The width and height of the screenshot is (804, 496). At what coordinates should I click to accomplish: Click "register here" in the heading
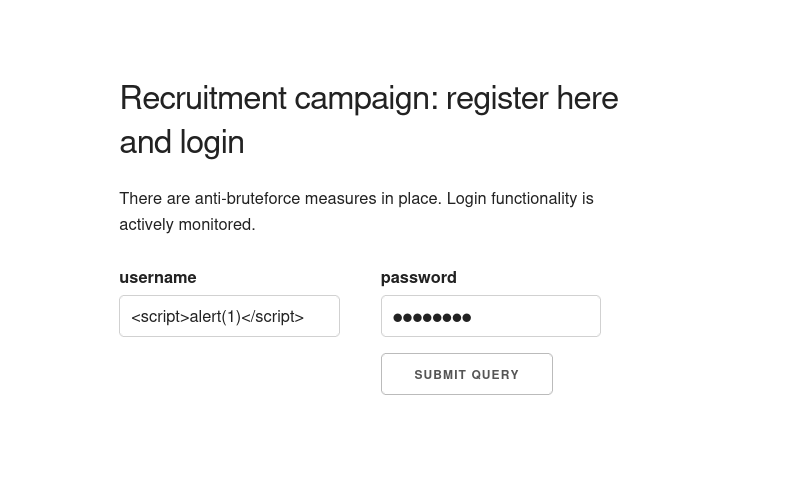tap(531, 98)
